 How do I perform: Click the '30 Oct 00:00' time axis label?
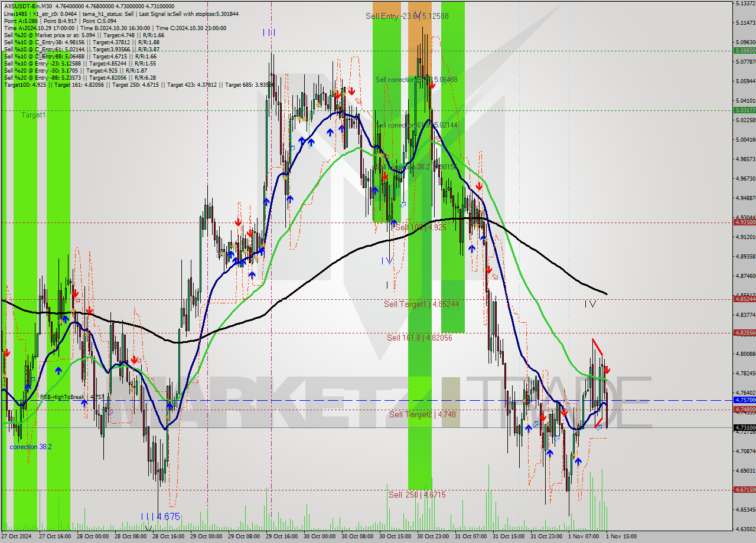(x=319, y=537)
